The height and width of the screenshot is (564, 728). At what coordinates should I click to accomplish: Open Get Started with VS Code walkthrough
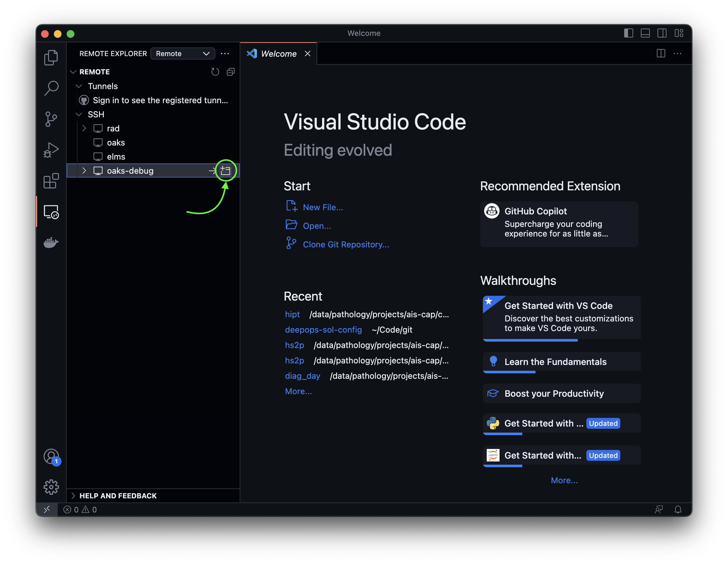[562, 318]
